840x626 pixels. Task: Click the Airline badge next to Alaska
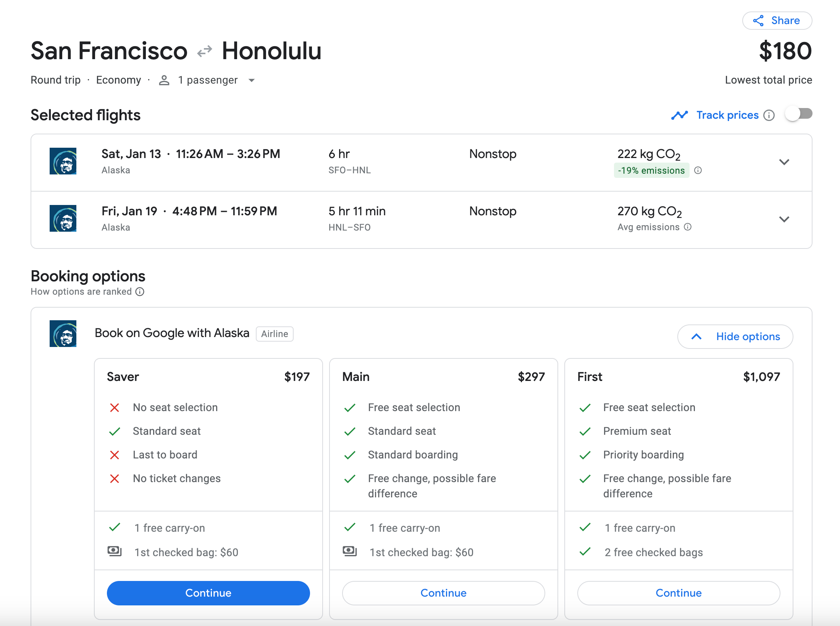(275, 334)
